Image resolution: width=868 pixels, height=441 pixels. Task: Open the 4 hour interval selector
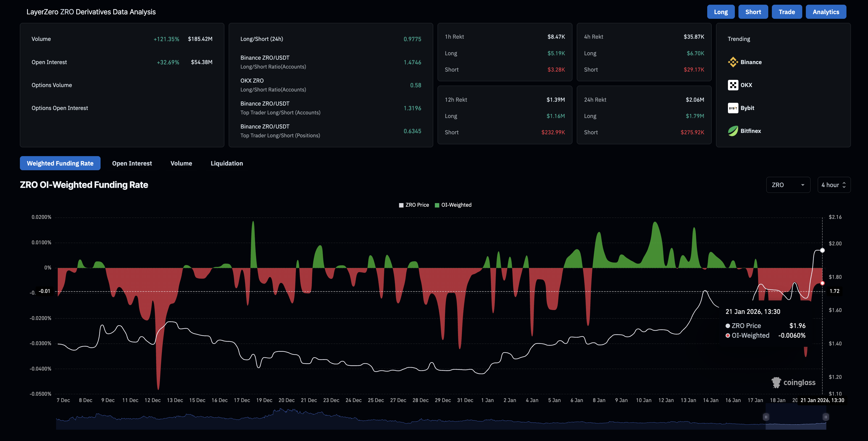[834, 185]
